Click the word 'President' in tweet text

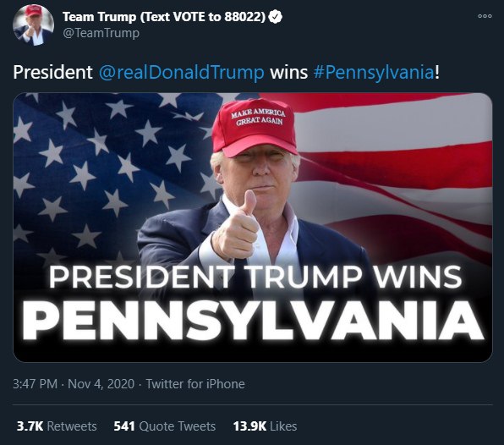(52, 72)
